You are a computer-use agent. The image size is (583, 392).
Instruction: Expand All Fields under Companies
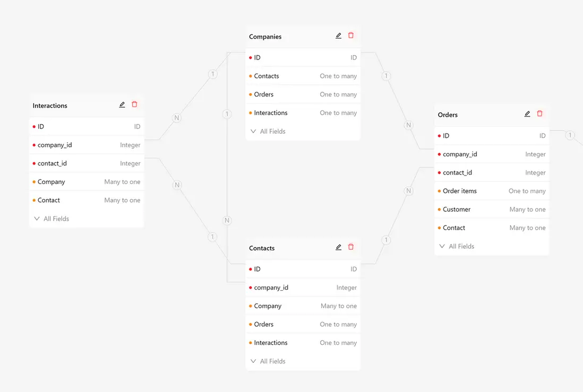coord(272,131)
